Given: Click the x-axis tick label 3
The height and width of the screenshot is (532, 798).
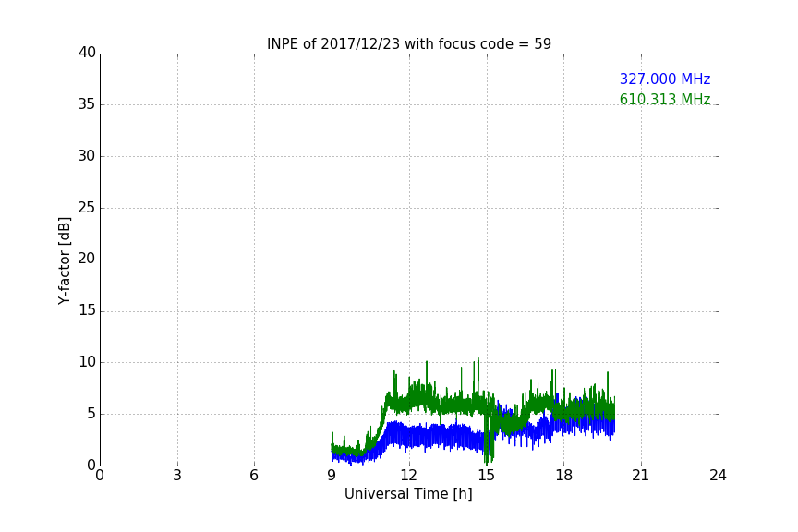Looking at the screenshot, I should point(177,476).
